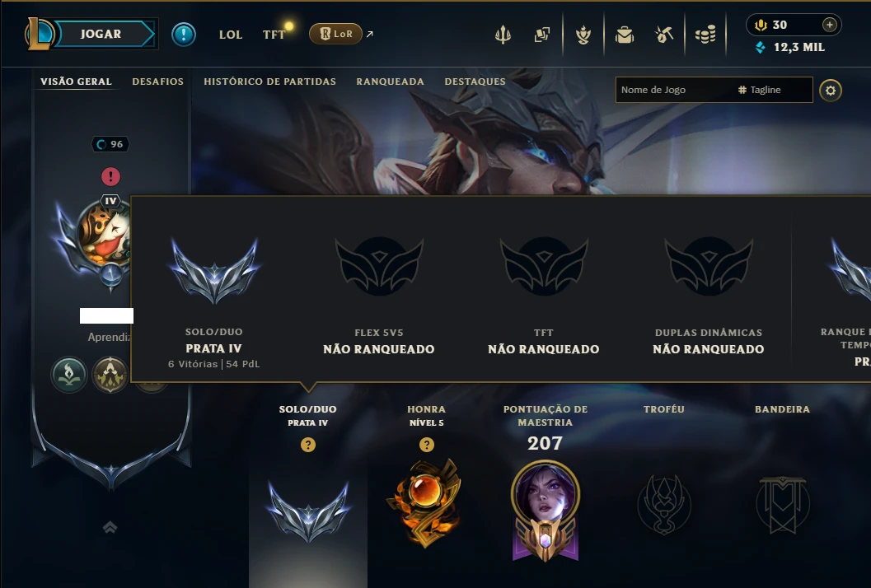Click the Nome de Jogo field
Image resolution: width=871 pixels, height=588 pixels.
pos(674,90)
